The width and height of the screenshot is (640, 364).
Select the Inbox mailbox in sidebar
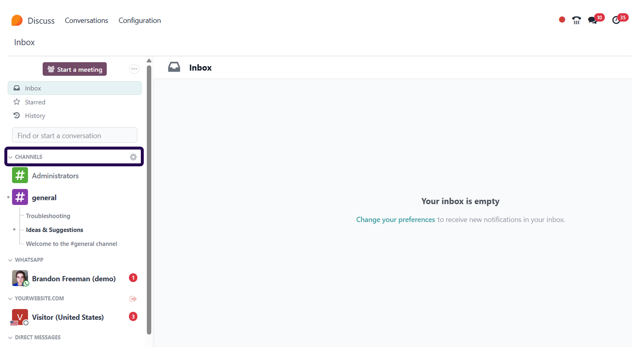75,88
